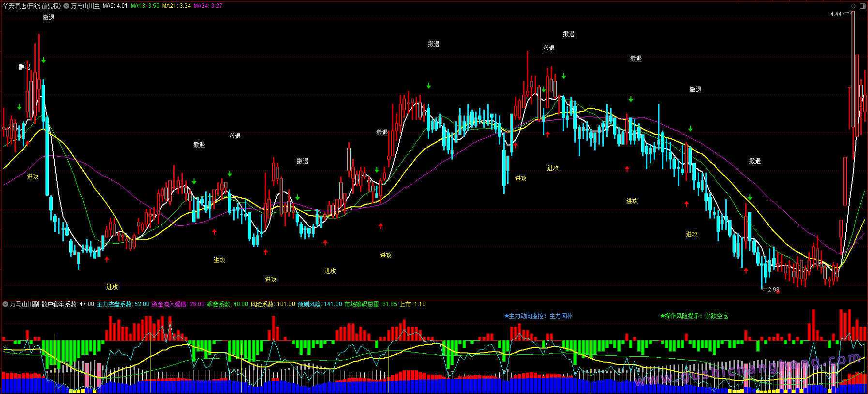Expand the 万马山川副 indicator dropdown arrow
Viewport: 868px width, 394px height.
[x=5, y=304]
